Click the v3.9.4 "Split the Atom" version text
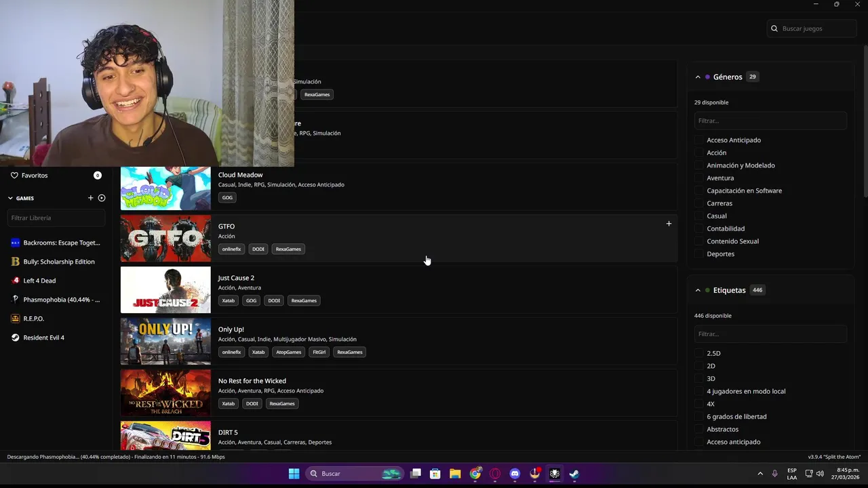868x488 pixels. coord(834,457)
